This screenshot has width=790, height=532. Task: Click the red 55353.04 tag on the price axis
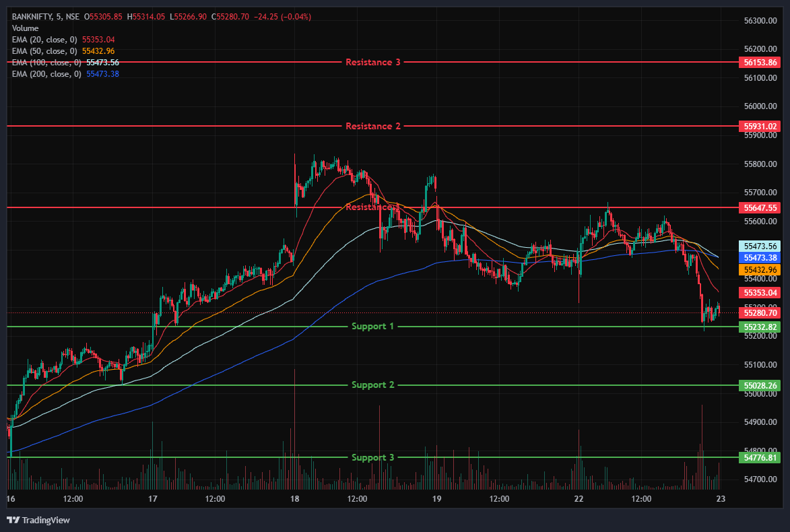tap(760, 293)
